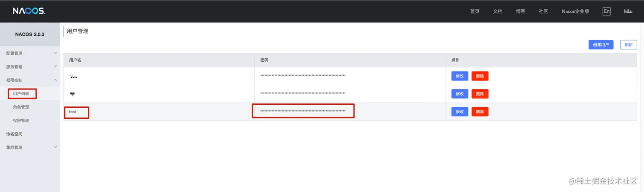Image resolution: width=644 pixels, height=192 pixels.
Task: Open 权限管理 in the sidebar
Action: (x=21, y=120)
